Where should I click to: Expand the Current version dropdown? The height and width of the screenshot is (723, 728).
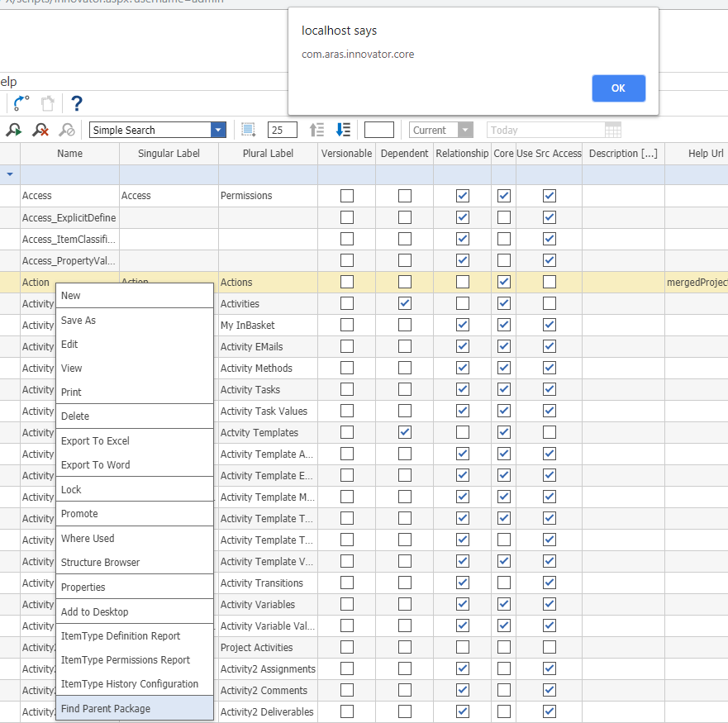[x=465, y=130]
